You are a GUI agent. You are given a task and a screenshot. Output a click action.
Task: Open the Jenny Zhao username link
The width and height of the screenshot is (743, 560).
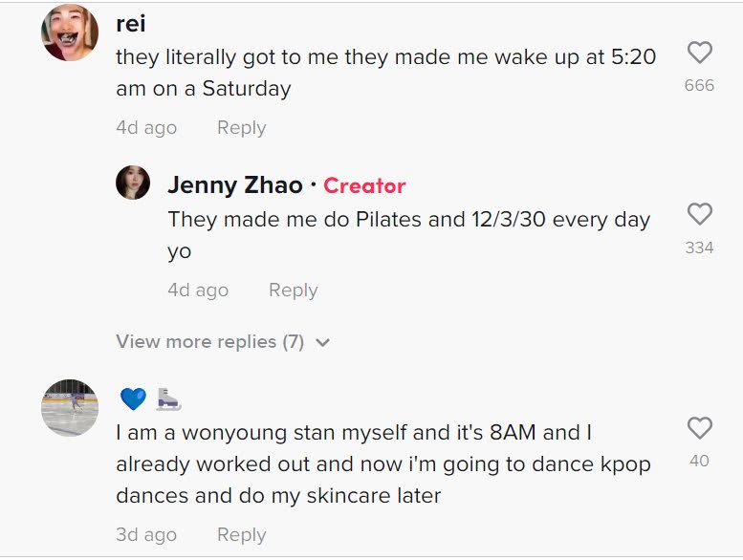235,185
